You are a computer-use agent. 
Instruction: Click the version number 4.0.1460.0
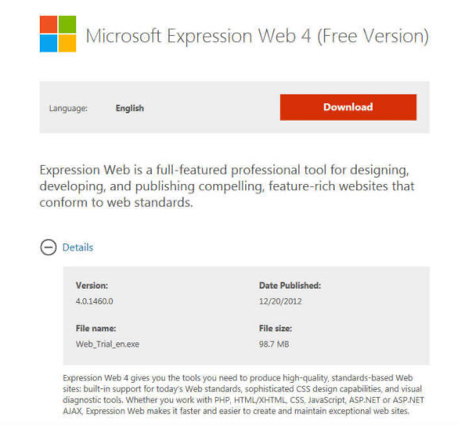coord(94,301)
